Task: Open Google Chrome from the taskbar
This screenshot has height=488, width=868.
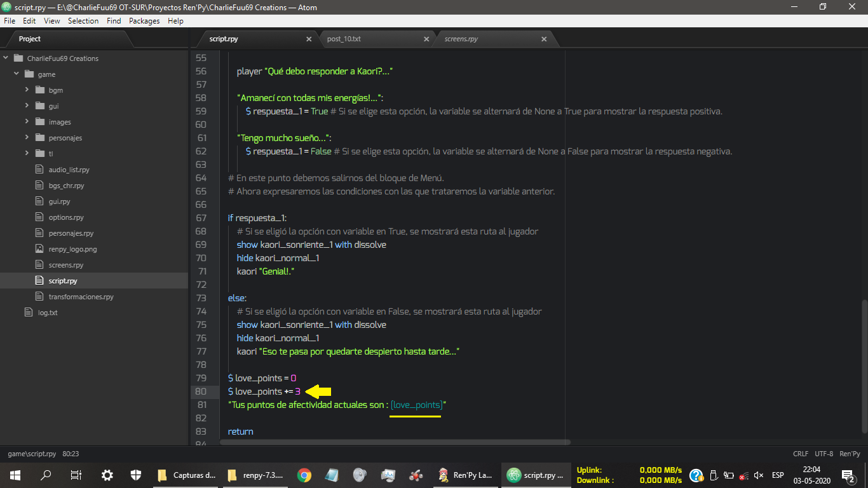Action: coord(304,475)
